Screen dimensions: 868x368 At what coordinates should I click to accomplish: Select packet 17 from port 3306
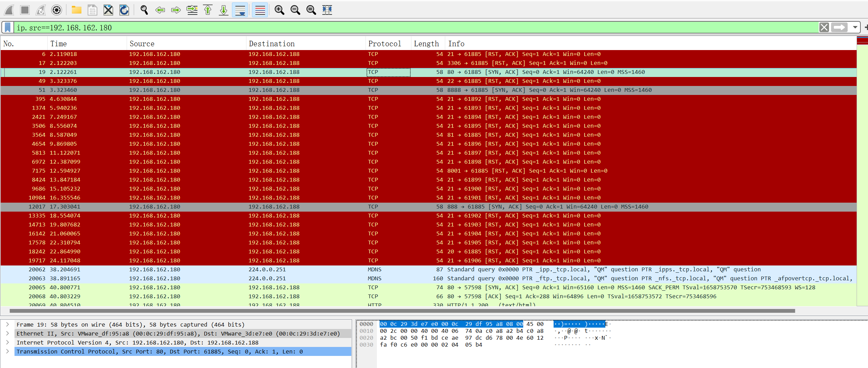428,63
